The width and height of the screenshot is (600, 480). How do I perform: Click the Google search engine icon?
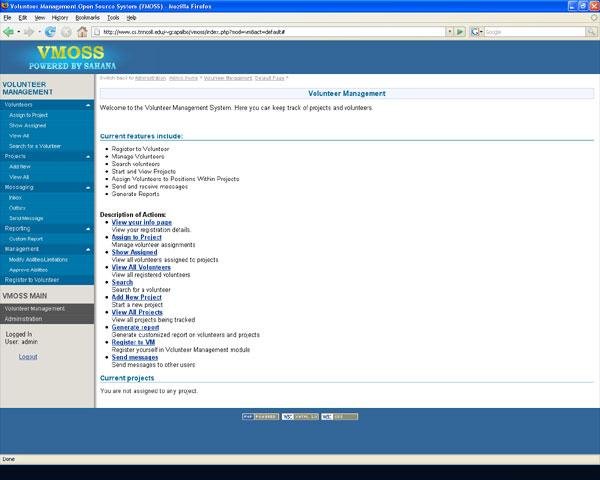click(475, 32)
